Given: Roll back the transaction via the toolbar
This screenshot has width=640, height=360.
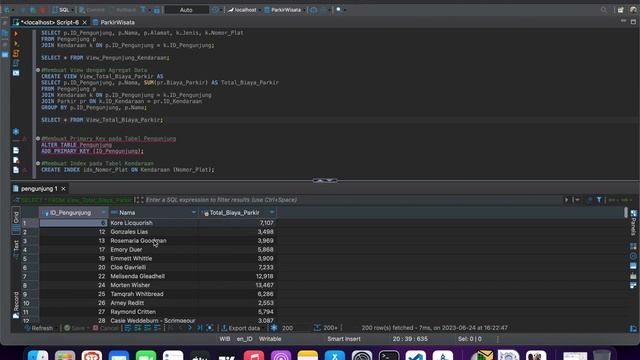Looking at the screenshot, I should click(122, 10).
